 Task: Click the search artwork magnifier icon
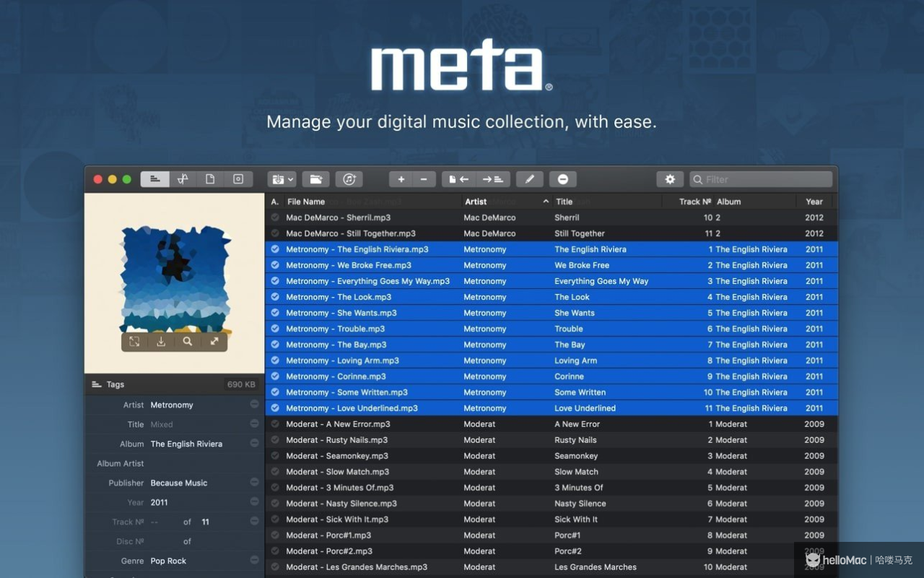tap(188, 342)
